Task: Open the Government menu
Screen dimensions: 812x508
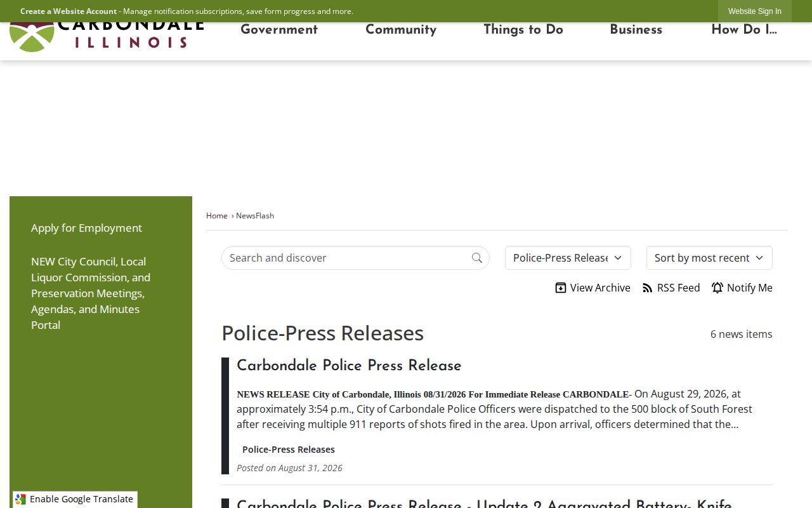Action: pyautogui.click(x=279, y=30)
